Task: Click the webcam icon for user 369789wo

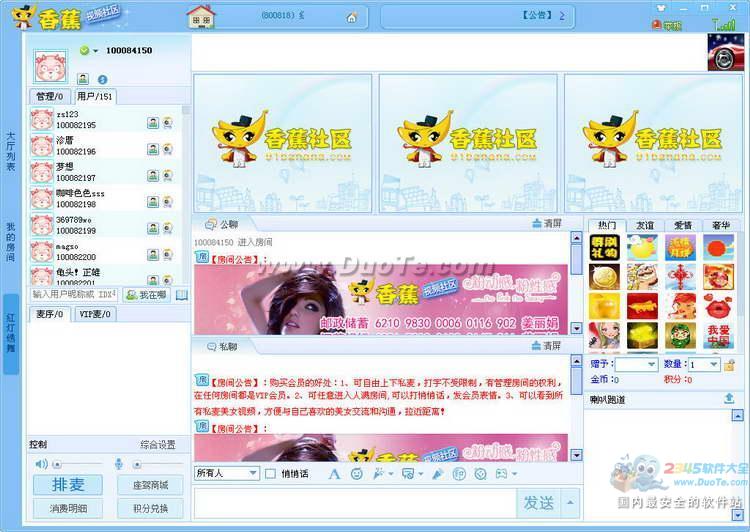Action: click(167, 228)
